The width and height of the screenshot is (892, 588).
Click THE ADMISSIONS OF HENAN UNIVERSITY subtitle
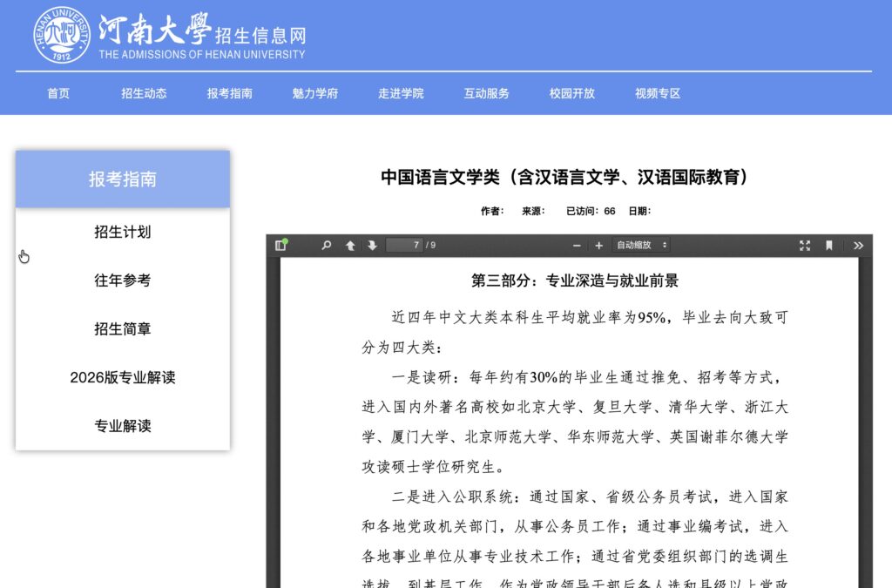[202, 55]
